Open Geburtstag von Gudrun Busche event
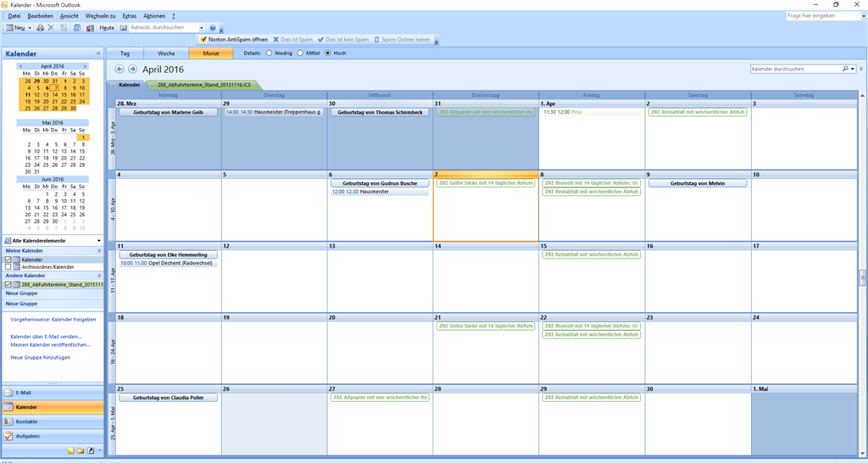Screen dimensions: 868x463 [x=380, y=183]
